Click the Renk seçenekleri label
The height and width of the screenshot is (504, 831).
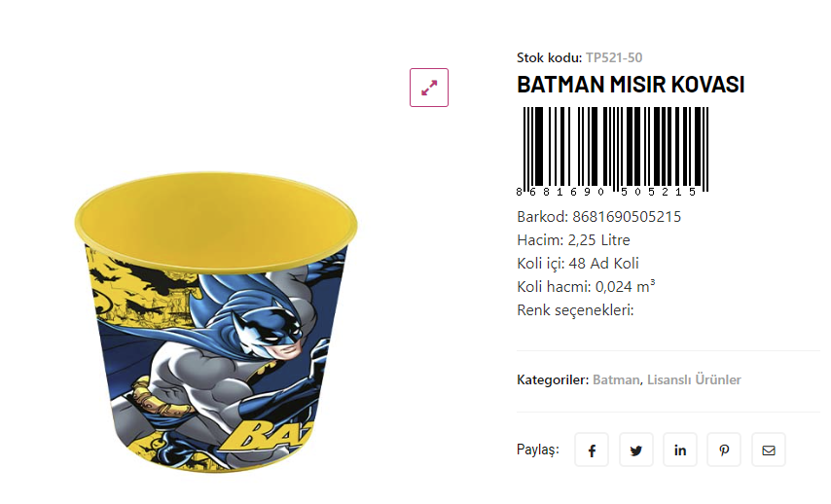coord(575,309)
